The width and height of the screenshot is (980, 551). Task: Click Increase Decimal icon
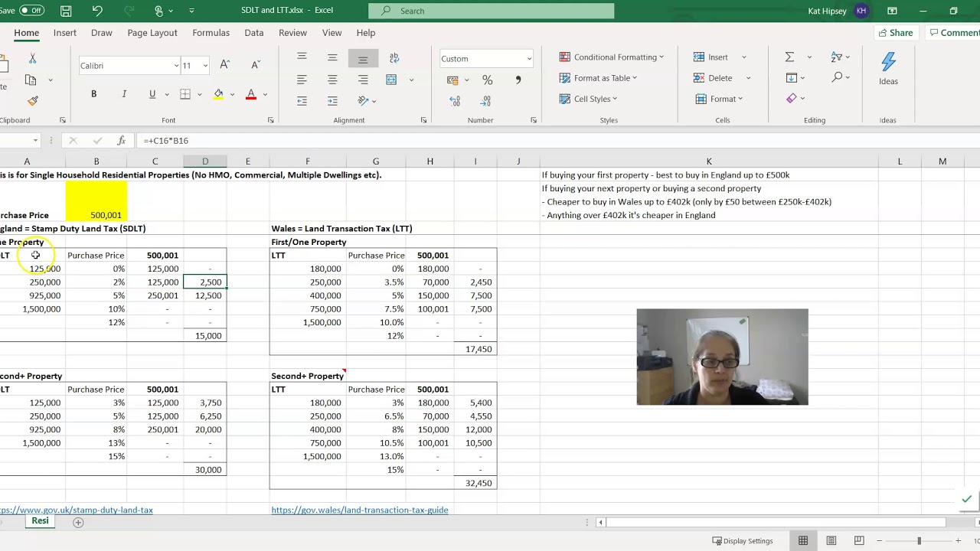point(455,100)
